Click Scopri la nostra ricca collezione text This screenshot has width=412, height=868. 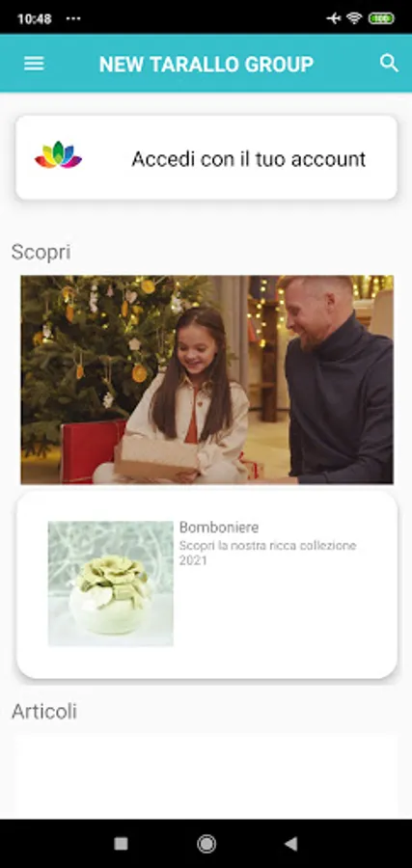pyautogui.click(x=268, y=546)
